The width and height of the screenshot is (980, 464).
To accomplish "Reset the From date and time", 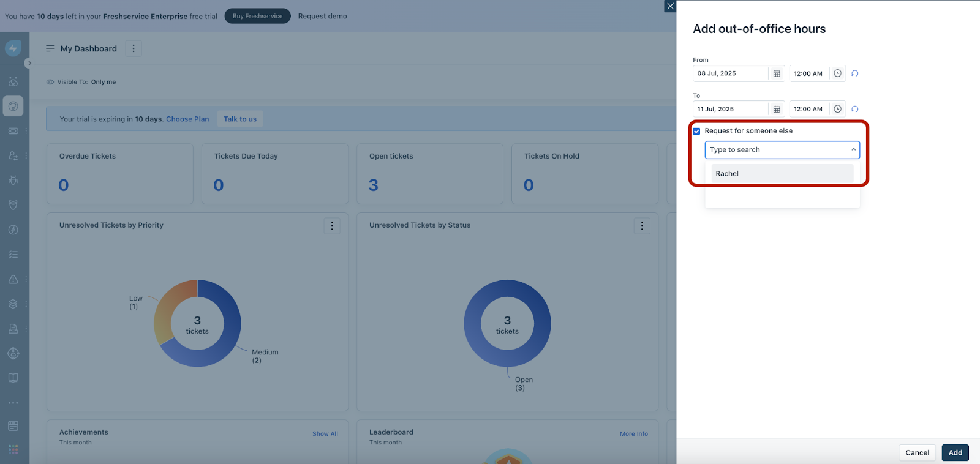I will click(x=855, y=73).
